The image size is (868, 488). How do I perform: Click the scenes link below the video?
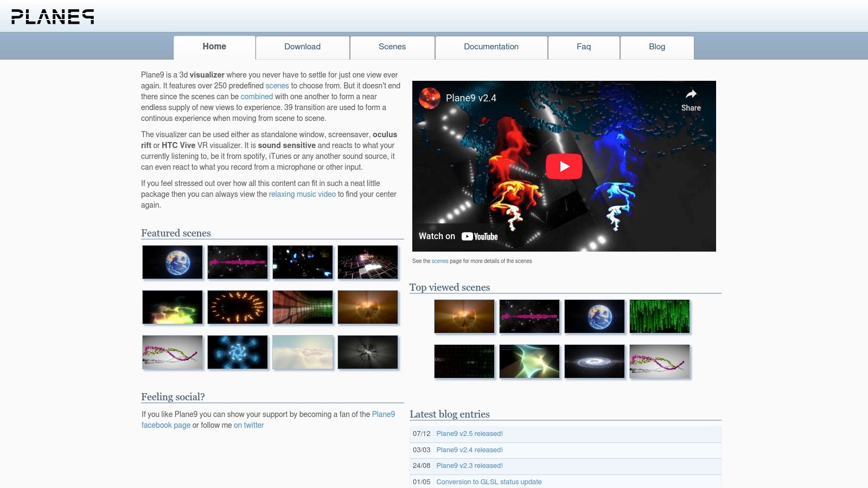439,261
